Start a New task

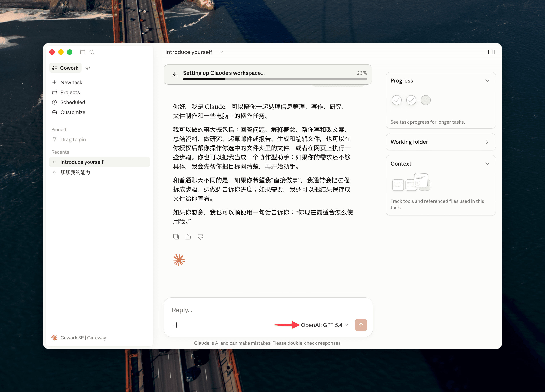click(71, 82)
